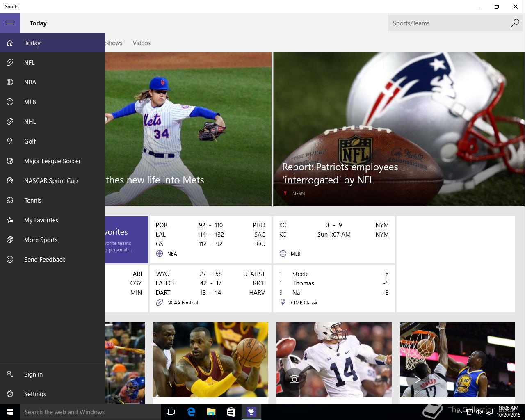Click the WYO 27 - 58 UTAHST score row
This screenshot has width=525, height=420.
[210, 274]
